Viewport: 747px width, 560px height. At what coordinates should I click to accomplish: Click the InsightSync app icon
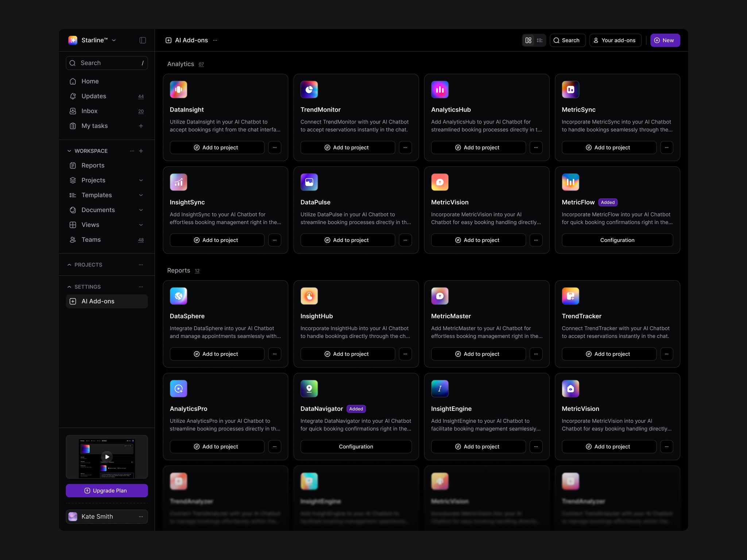(x=178, y=182)
